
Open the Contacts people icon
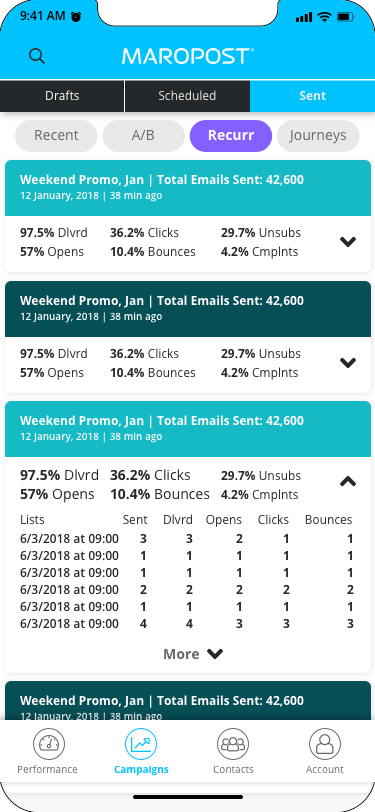(233, 744)
